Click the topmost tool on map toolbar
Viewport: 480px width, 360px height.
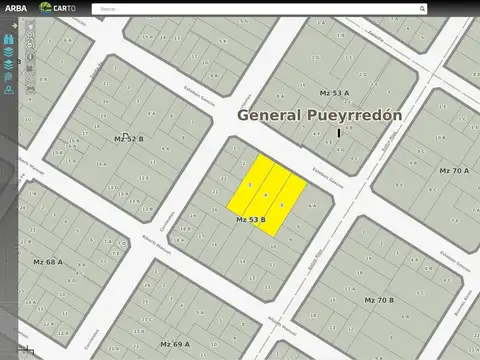30,25
